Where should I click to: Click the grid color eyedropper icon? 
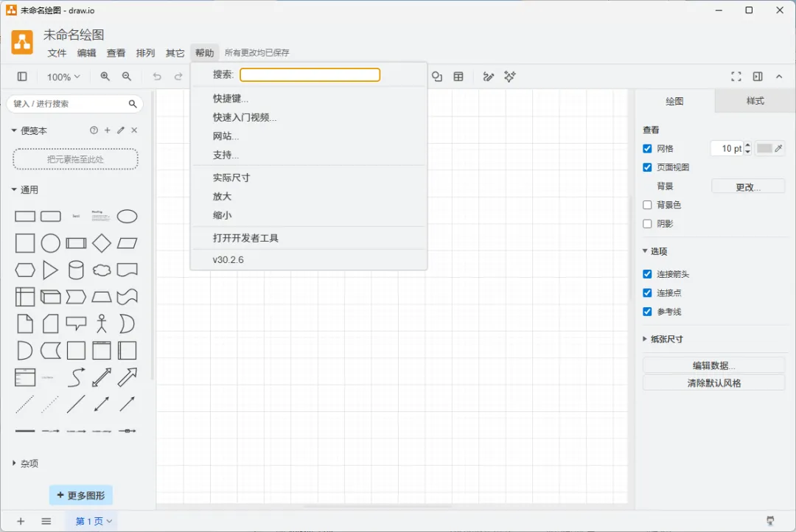pyautogui.click(x=778, y=148)
